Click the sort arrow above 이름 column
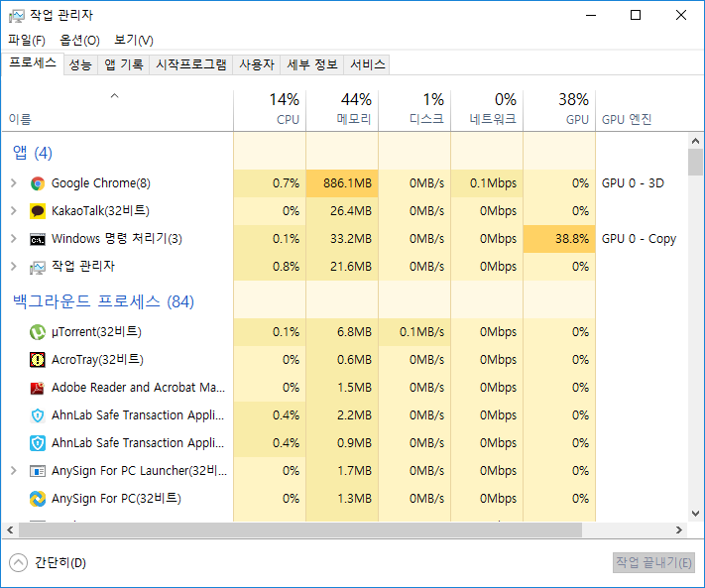Screen dimensions: 705x588 click(115, 95)
